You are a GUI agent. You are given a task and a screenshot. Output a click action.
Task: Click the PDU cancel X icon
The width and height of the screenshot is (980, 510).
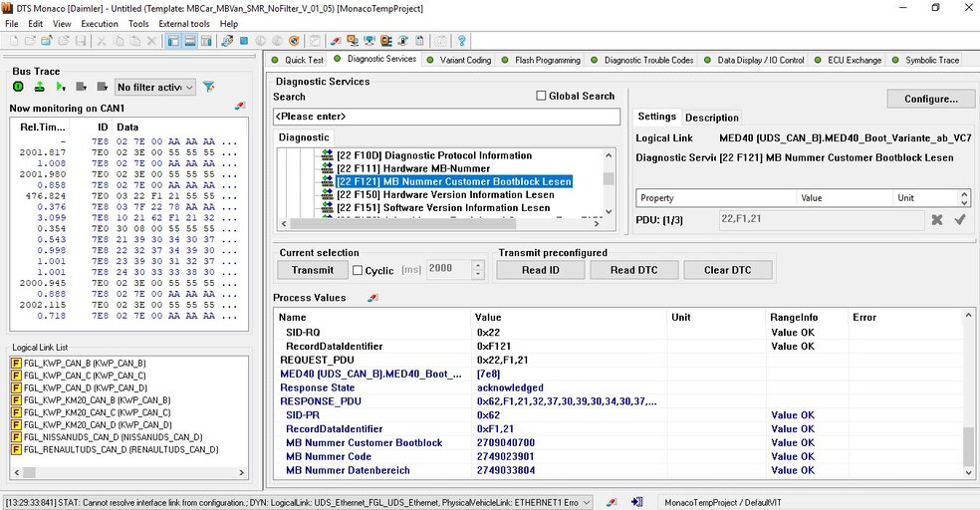pyautogui.click(x=937, y=219)
